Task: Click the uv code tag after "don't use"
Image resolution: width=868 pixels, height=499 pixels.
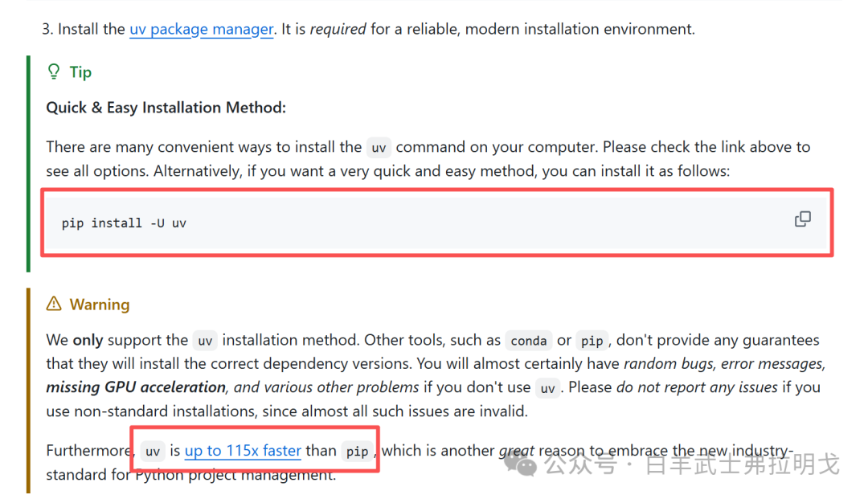Action: [547, 388]
